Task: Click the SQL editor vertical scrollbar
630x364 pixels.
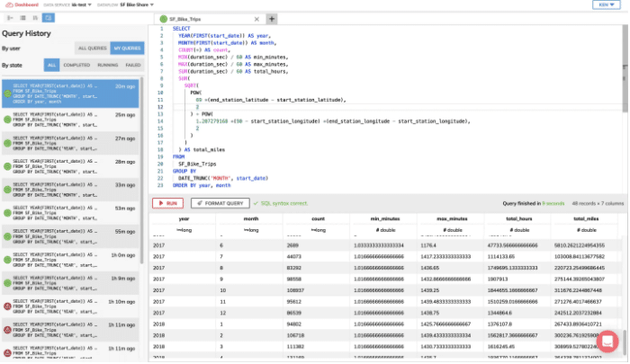Action: [x=625, y=68]
